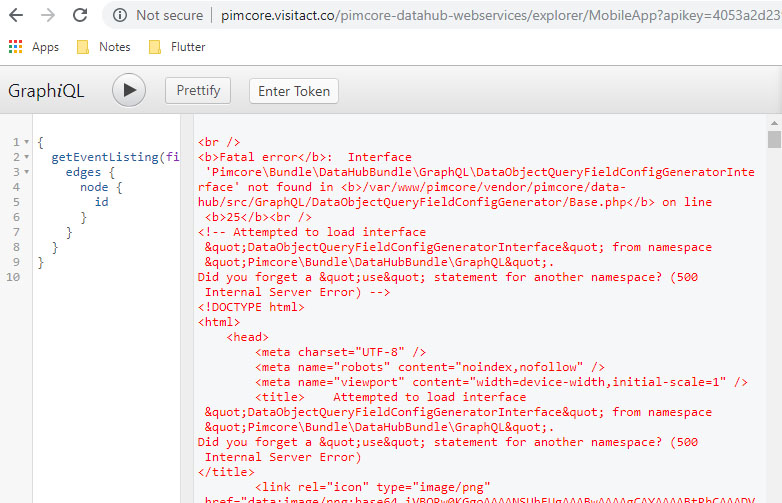Click the results pane scroll-up arrow
This screenshot has width=782, height=503.
(774, 123)
